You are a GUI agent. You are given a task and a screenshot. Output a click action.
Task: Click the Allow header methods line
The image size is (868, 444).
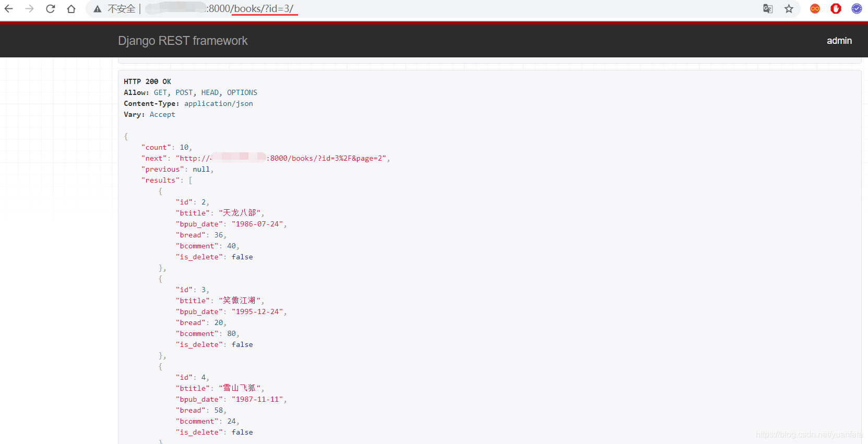point(191,92)
